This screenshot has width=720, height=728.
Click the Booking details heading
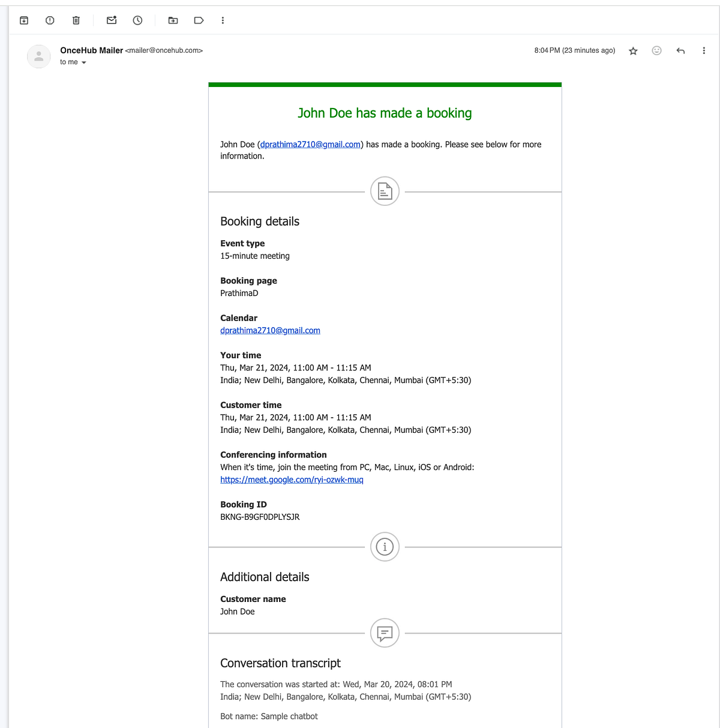tap(260, 221)
